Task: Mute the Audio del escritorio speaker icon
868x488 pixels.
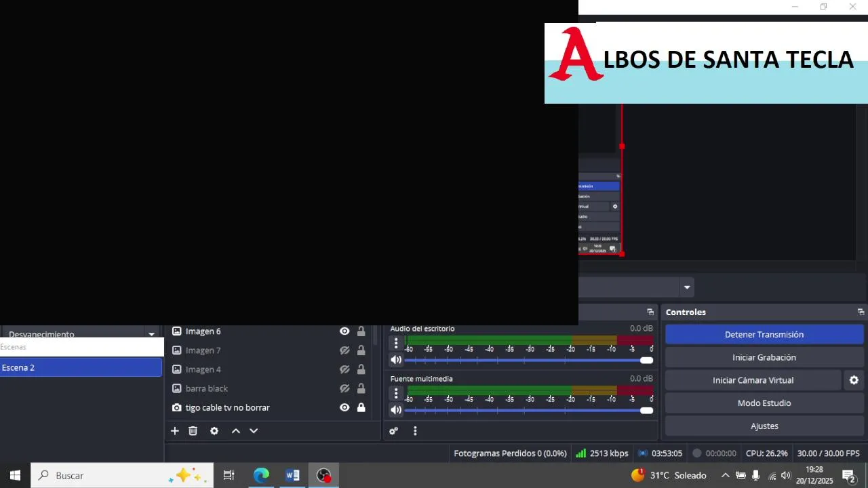Action: (x=396, y=360)
